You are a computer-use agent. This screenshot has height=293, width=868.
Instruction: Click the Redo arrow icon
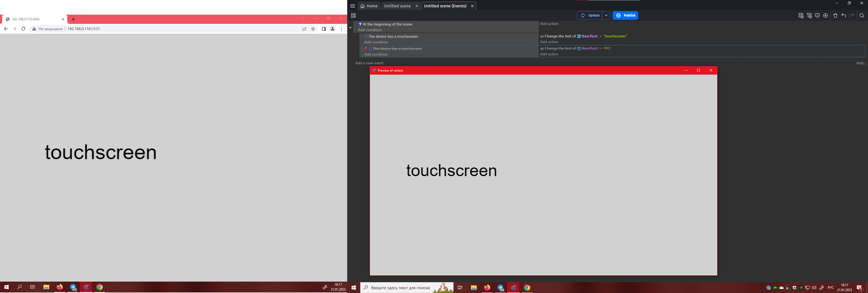coord(852,15)
